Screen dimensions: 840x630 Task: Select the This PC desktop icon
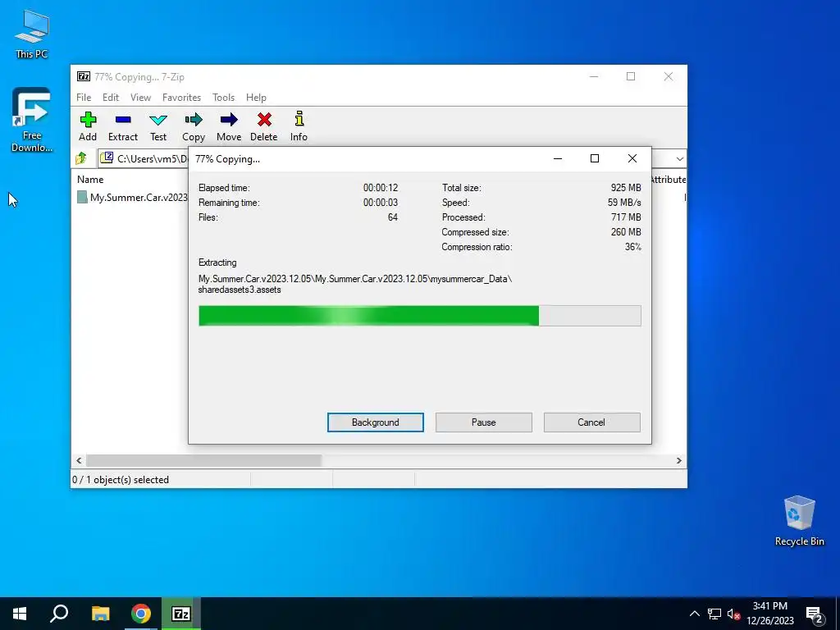32,34
